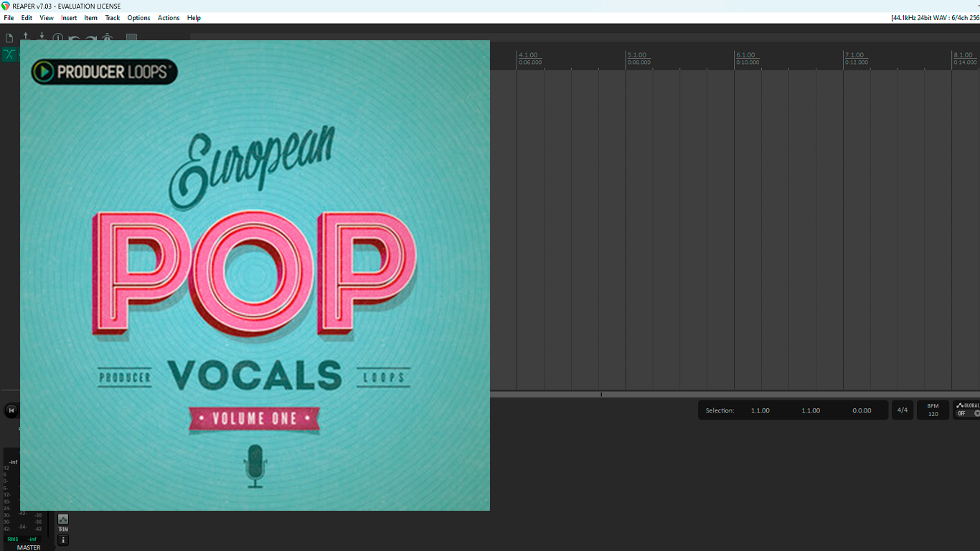980x551 pixels.
Task: Click selection length field 0.0.00
Action: click(862, 410)
